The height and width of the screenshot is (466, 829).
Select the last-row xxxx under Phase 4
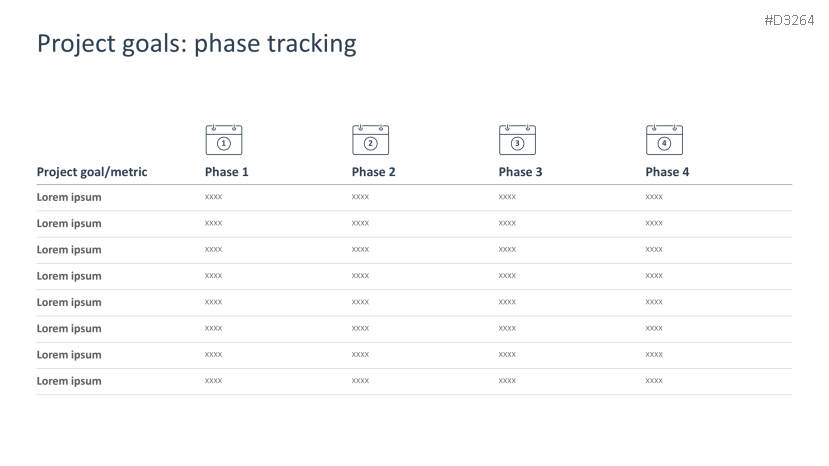(654, 381)
